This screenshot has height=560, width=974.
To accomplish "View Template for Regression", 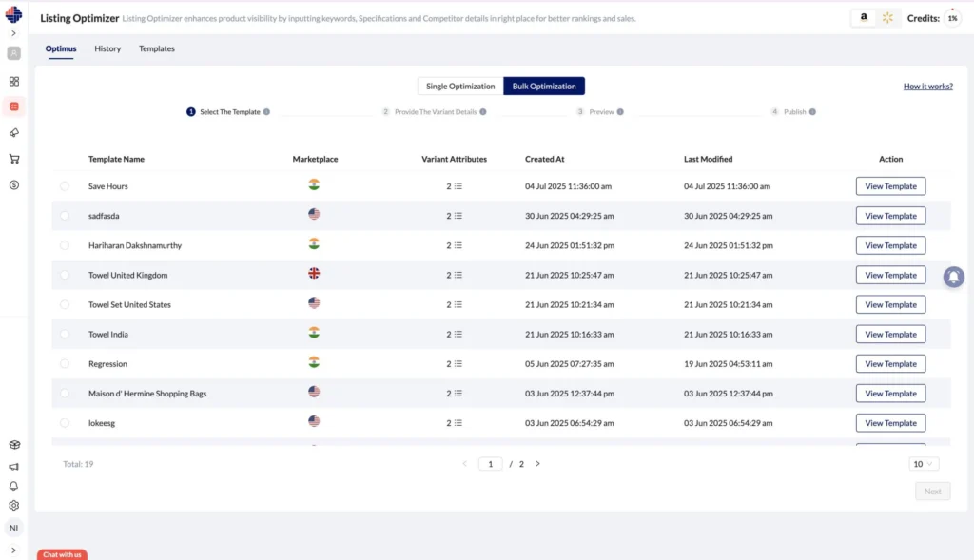I will 890,364.
